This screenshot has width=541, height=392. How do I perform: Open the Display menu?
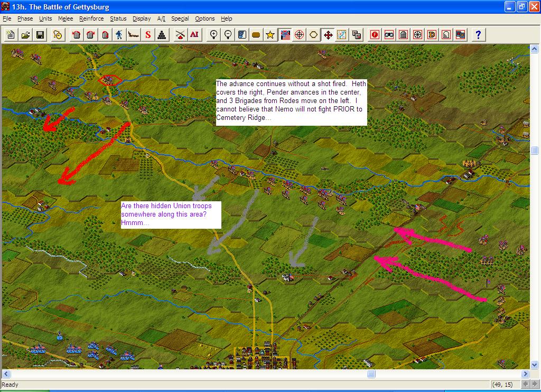(142, 18)
